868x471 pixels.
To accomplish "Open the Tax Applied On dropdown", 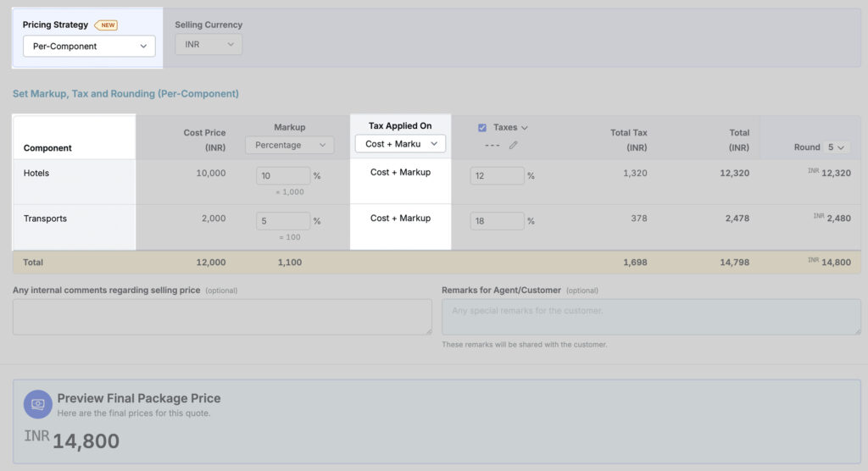I will (400, 144).
